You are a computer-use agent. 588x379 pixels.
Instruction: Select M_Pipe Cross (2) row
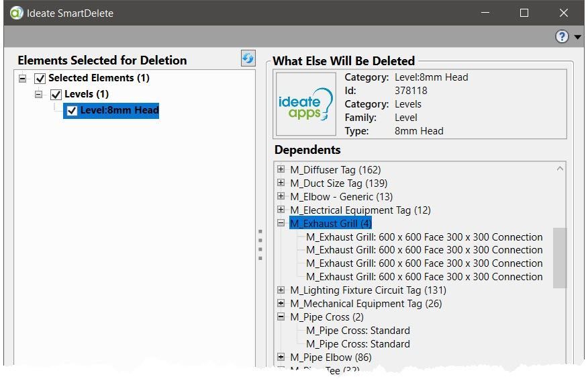point(327,317)
